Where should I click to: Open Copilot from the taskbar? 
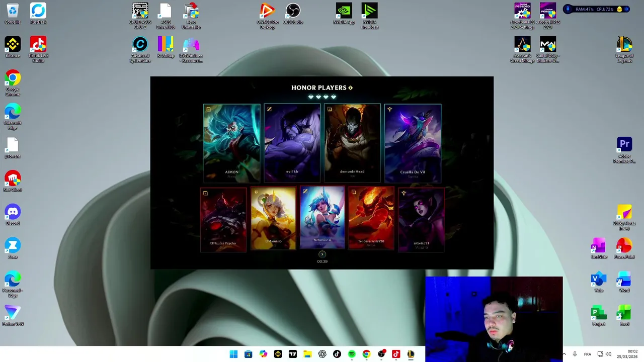(263, 354)
